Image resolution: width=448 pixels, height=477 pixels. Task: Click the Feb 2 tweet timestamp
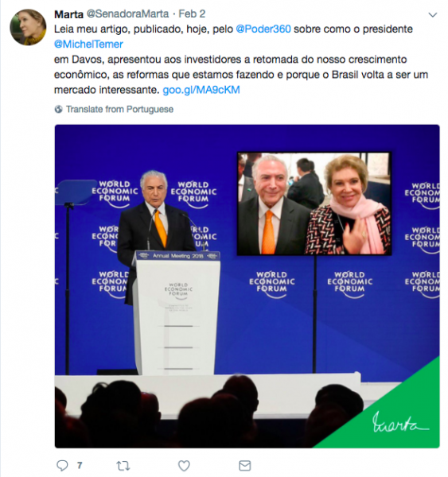(192, 14)
